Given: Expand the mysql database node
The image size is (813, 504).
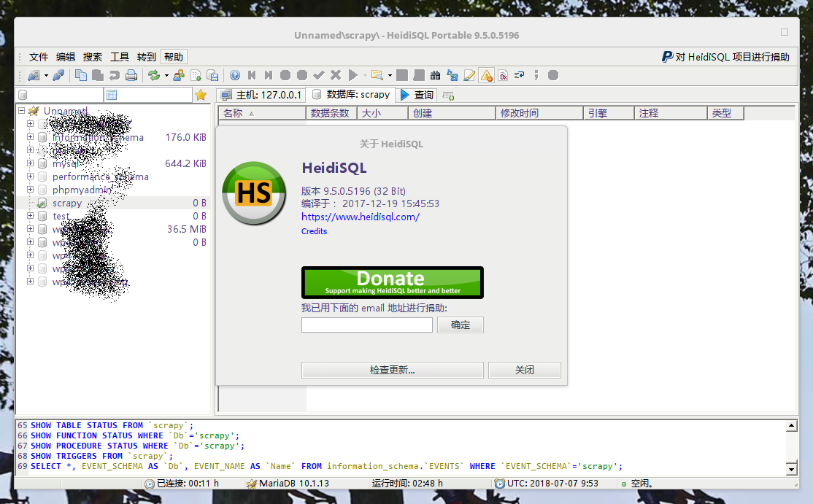Looking at the screenshot, I should (x=30, y=163).
